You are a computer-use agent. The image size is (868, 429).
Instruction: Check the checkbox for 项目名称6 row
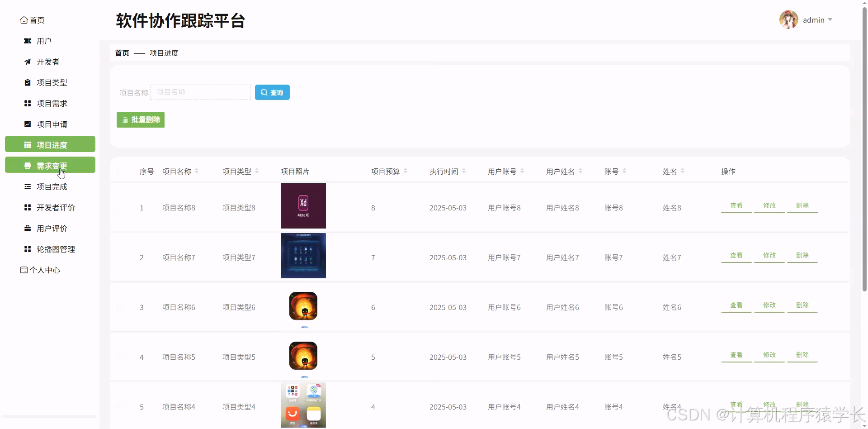tap(121, 308)
